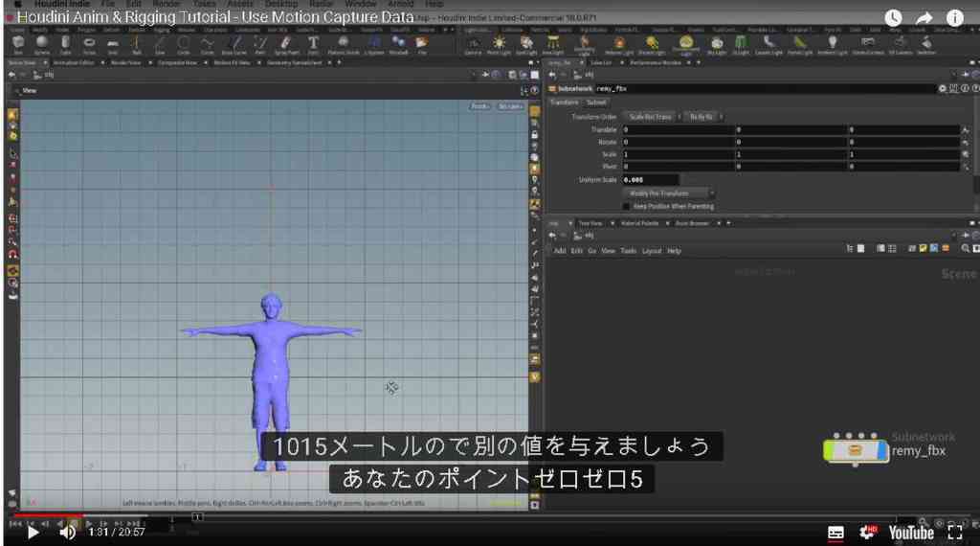This screenshot has width=980, height=546.
Task: Open the Transform tab in parameters
Action: tap(565, 102)
